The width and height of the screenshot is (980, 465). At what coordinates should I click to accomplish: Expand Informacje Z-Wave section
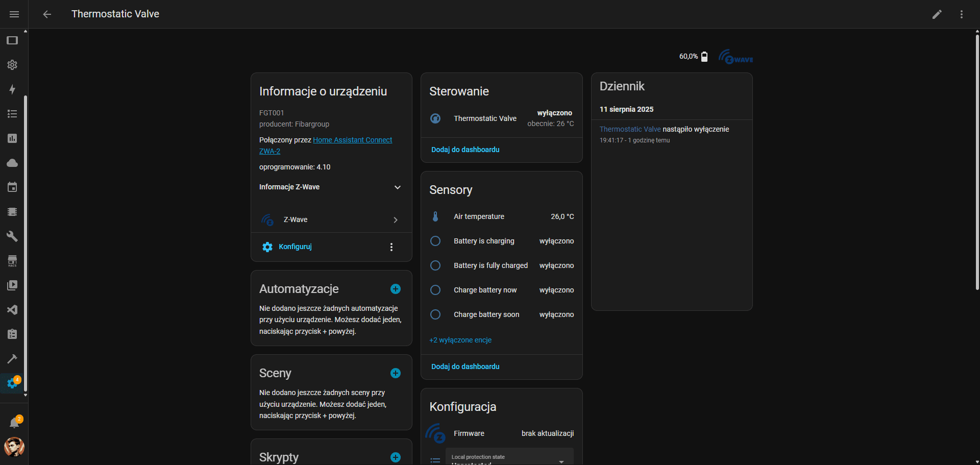[x=397, y=187]
